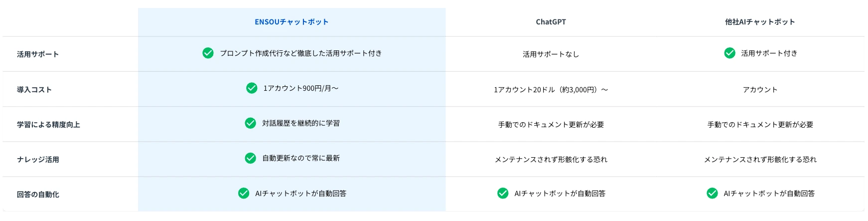Click the 回答の自動化 row label

click(x=38, y=194)
